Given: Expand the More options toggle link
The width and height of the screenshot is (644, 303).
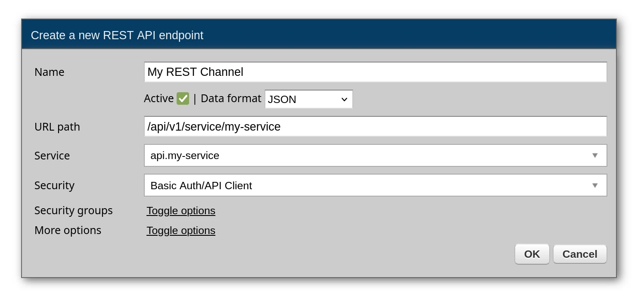Looking at the screenshot, I should click(181, 231).
